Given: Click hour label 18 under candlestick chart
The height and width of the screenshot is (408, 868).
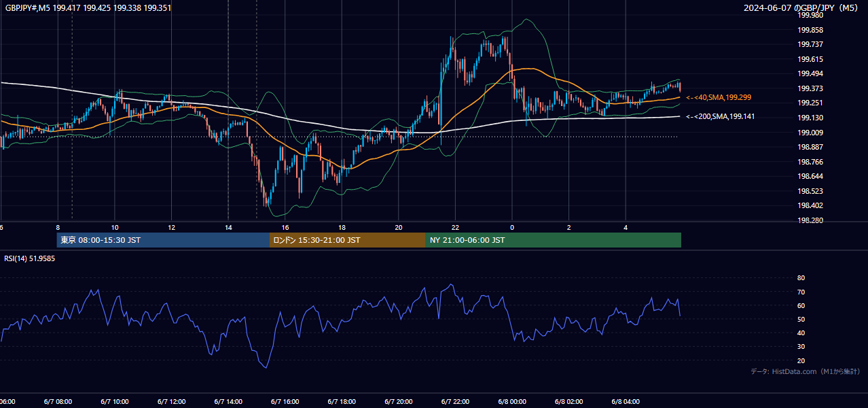Looking at the screenshot, I should (x=342, y=228).
